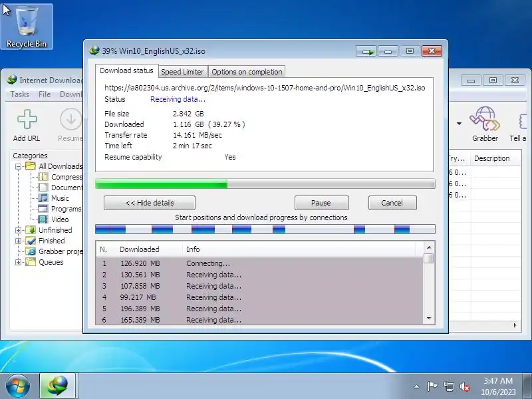
Task: Select connection row 5 with 196.389 MB
Action: pyautogui.click(x=259, y=309)
